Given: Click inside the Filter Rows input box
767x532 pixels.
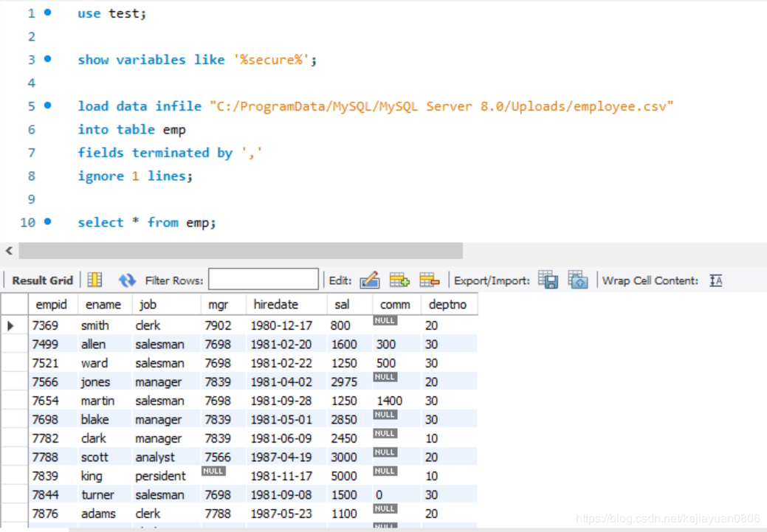Looking at the screenshot, I should click(x=263, y=280).
